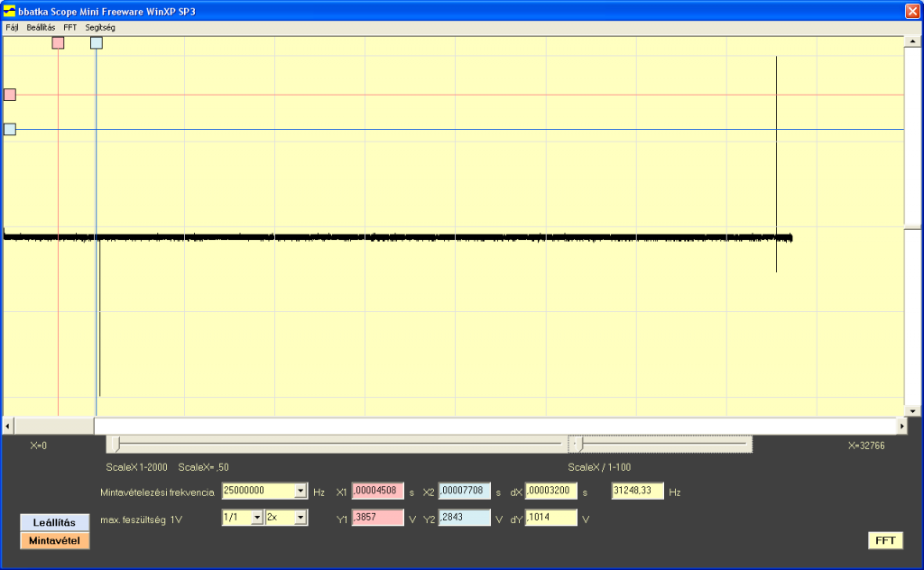Image resolution: width=924 pixels, height=570 pixels.
Task: Click the dY voltage field ,1014
Action: coord(551,518)
